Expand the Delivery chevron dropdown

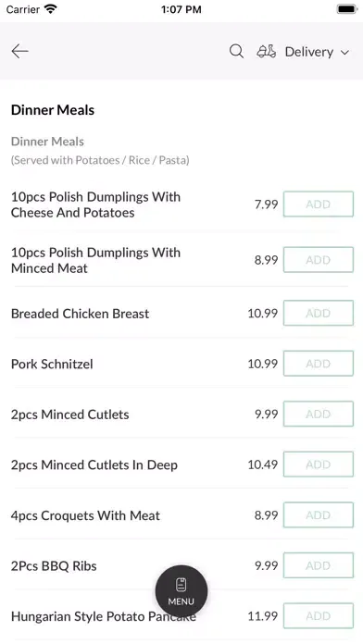click(344, 52)
